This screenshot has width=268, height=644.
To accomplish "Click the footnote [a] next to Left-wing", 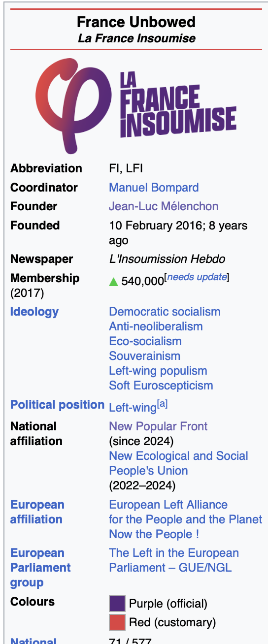I will (163, 404).
